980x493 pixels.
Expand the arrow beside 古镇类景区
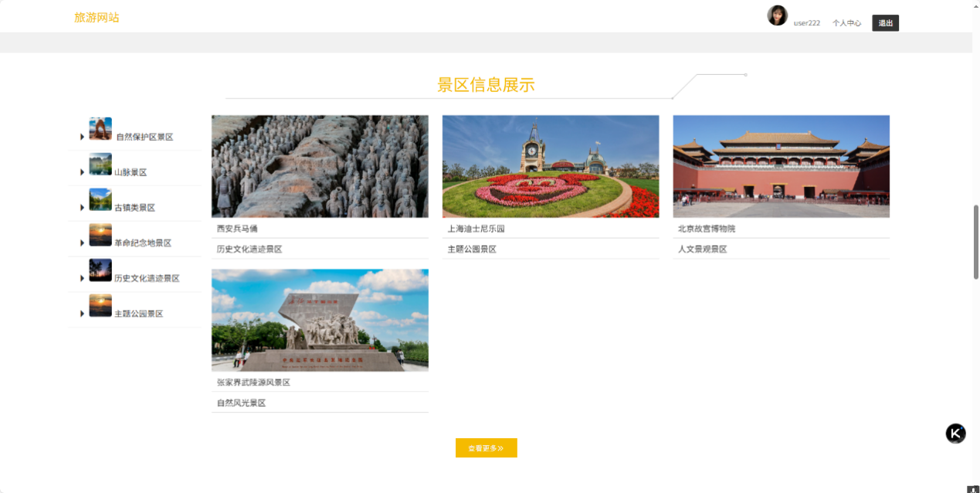pyautogui.click(x=82, y=208)
